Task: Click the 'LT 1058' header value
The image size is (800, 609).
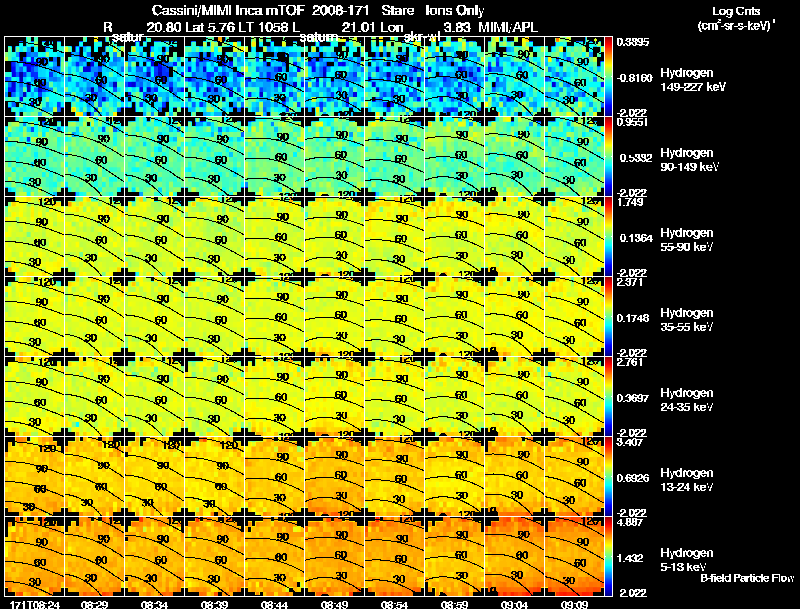Action: point(264,27)
